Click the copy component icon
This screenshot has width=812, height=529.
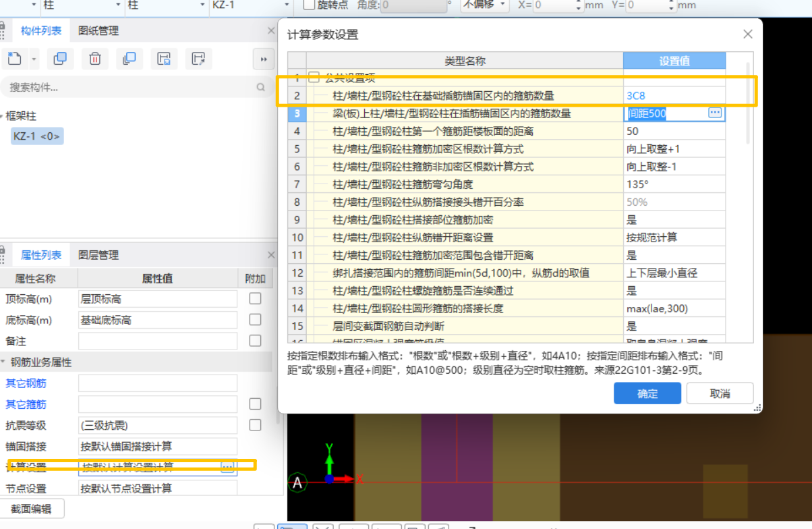click(x=60, y=59)
